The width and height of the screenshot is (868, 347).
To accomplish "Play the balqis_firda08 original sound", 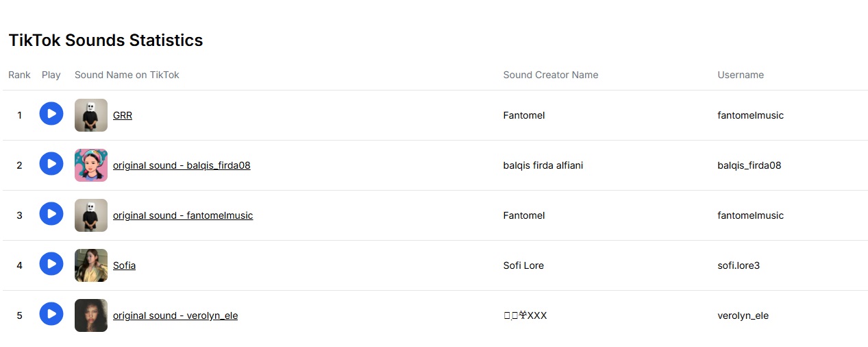I will (51, 164).
